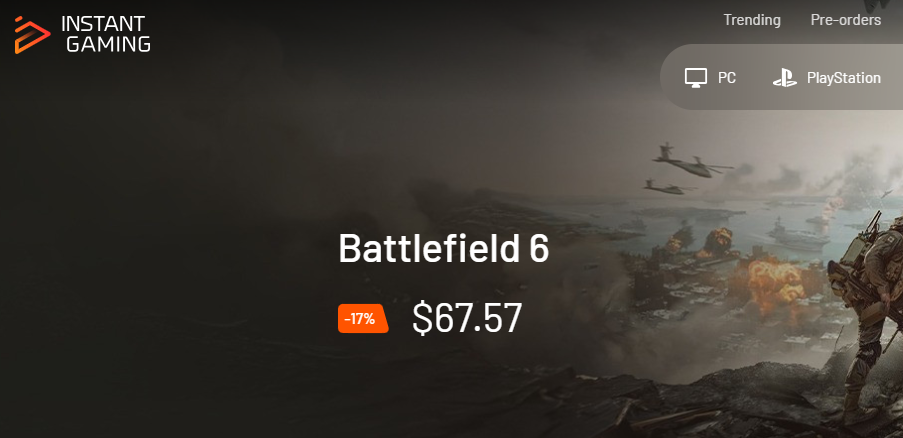Viewport: 903px width, 438px height.
Task: Click the PlayStation logo icon
Action: [x=784, y=78]
